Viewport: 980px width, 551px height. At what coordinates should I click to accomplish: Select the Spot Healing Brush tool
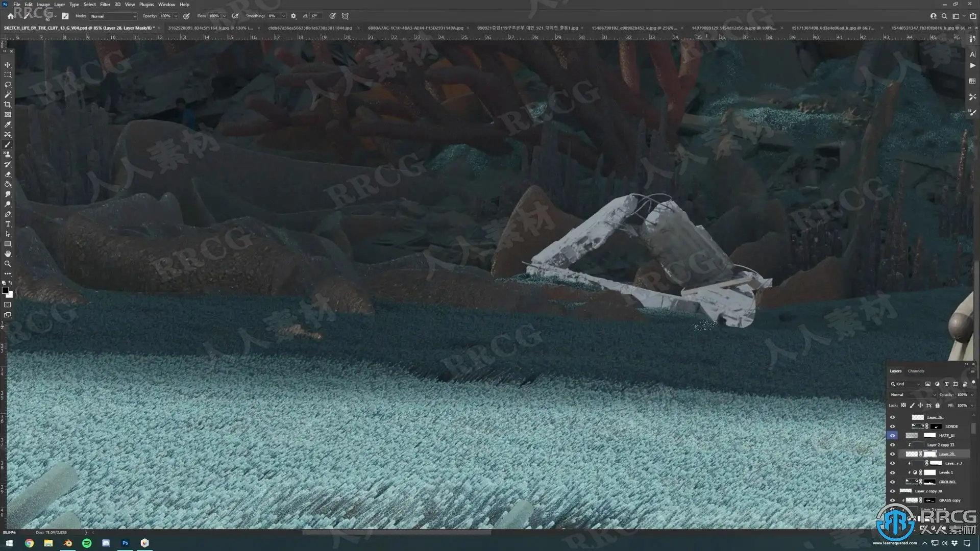point(8,135)
